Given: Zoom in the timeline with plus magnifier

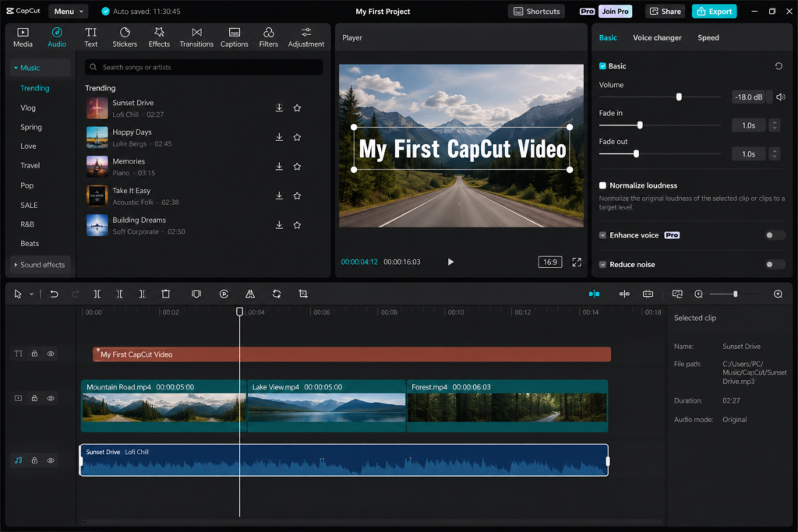Looking at the screenshot, I should click(778, 294).
